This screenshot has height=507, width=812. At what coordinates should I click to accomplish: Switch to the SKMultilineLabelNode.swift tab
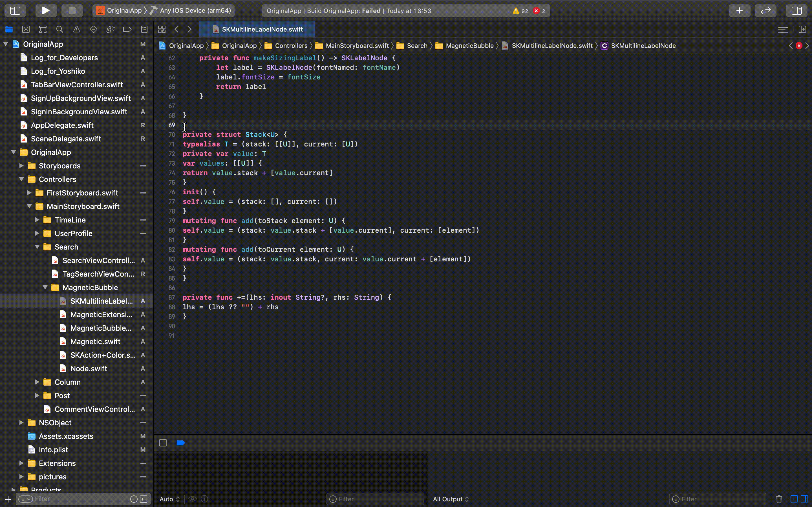coord(261,29)
